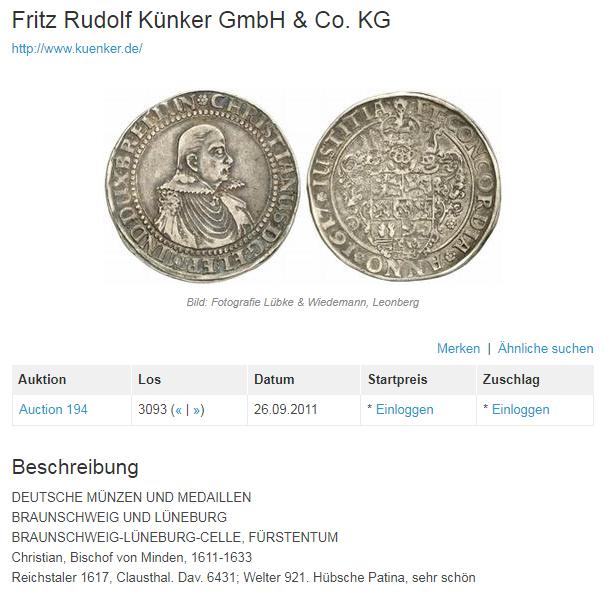Image resolution: width=605 pixels, height=594 pixels.
Task: Open the Auction 194 link
Action: (53, 410)
